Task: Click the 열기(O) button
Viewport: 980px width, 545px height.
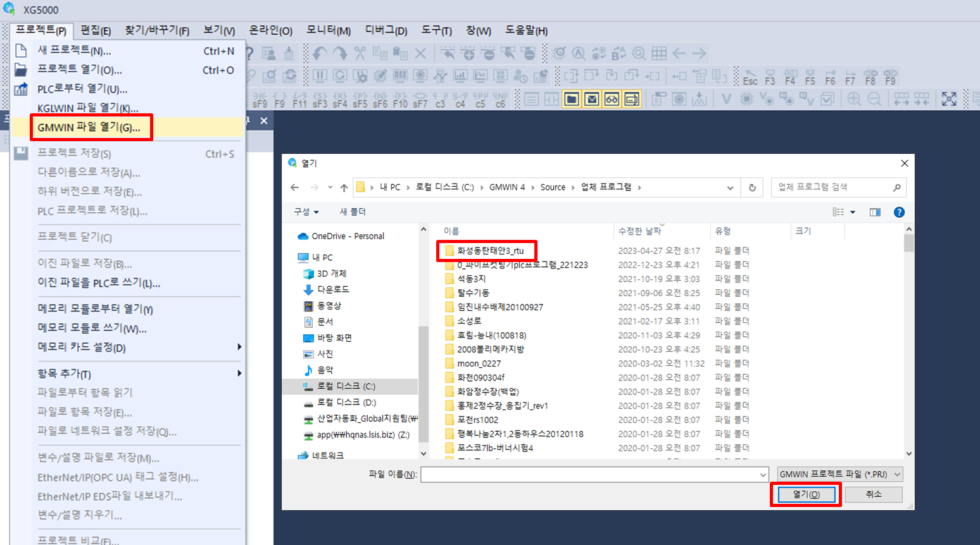Action: (x=805, y=494)
